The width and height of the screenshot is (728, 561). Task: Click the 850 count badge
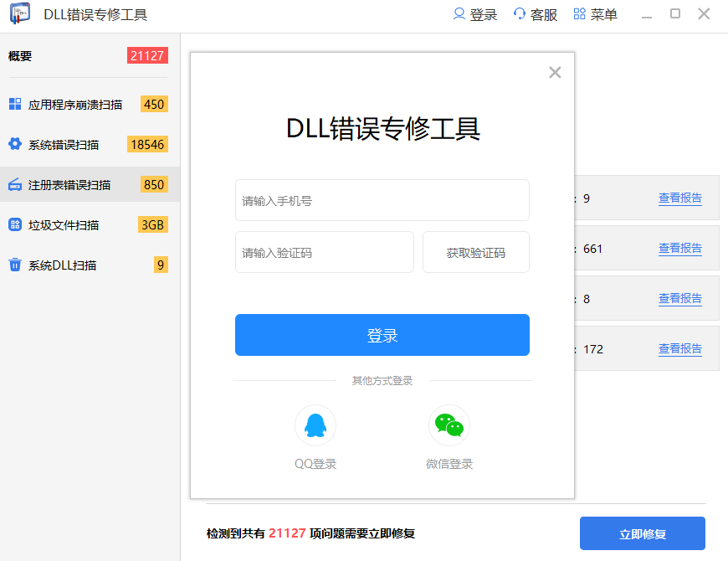click(154, 184)
